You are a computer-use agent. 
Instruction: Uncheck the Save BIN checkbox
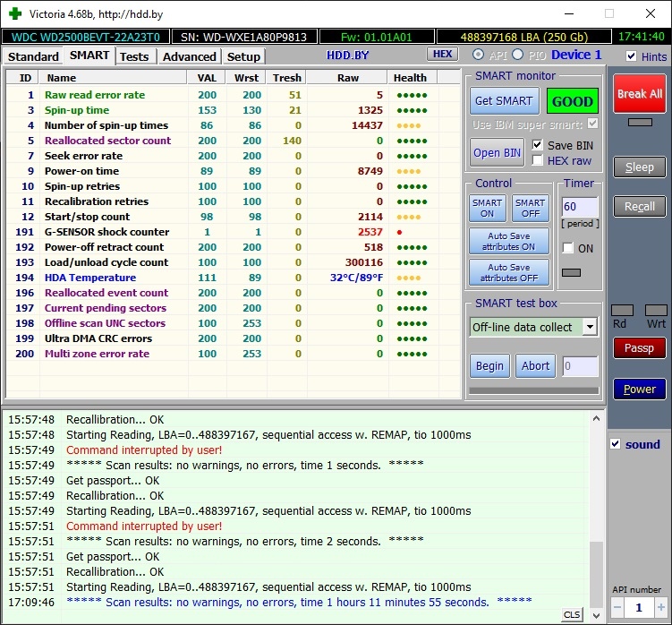[538, 145]
